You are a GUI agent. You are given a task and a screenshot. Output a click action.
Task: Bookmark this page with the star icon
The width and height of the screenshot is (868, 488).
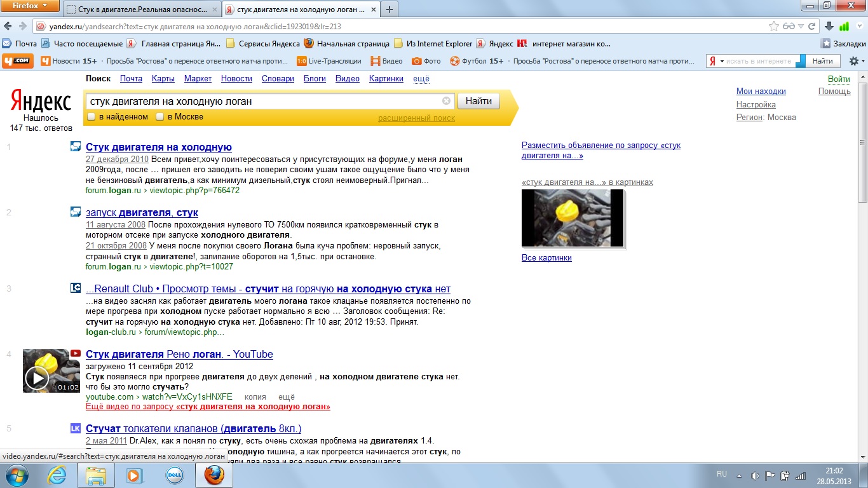point(773,27)
